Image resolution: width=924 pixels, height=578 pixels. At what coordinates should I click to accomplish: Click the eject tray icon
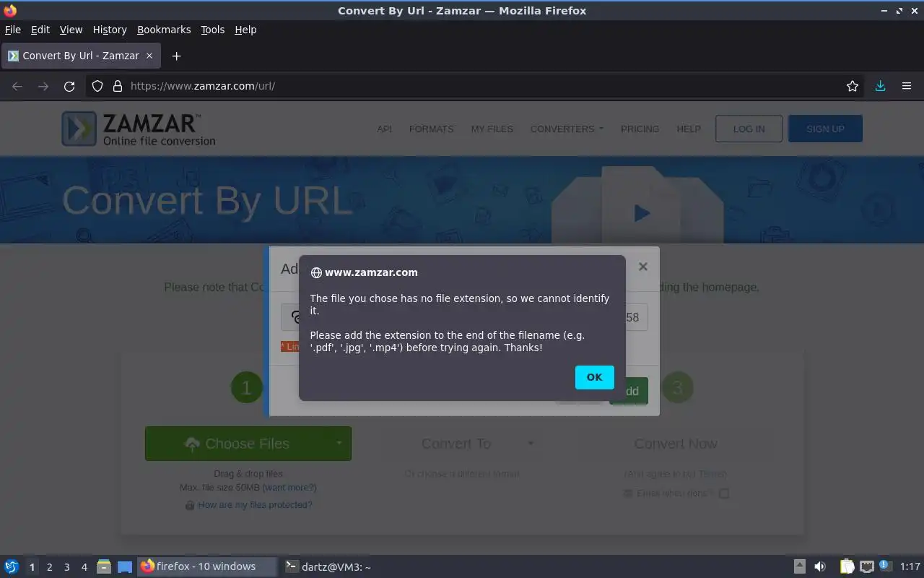click(x=799, y=566)
